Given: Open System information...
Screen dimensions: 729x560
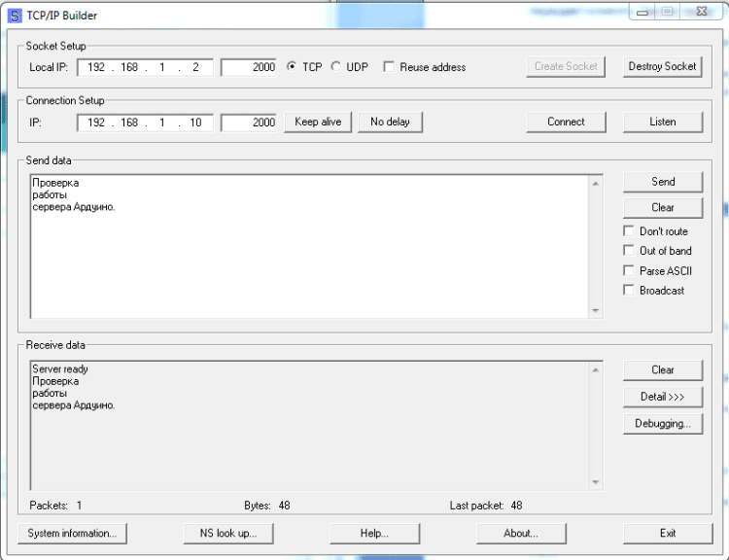Looking at the screenshot, I should (x=72, y=533).
